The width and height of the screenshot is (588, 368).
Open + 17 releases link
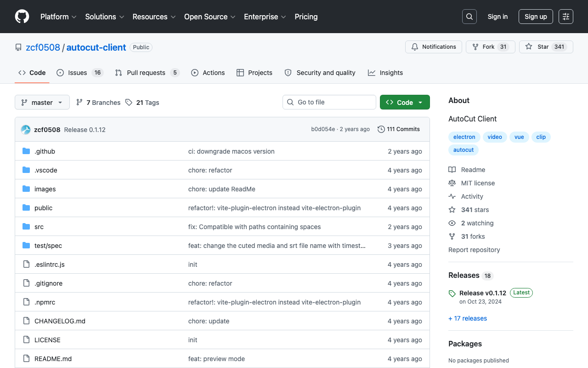(468, 318)
